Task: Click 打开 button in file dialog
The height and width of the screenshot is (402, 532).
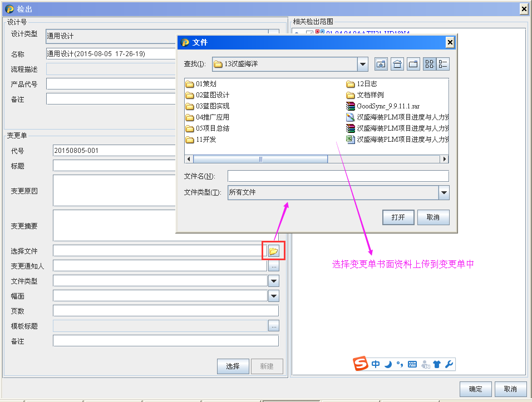Action: click(398, 217)
